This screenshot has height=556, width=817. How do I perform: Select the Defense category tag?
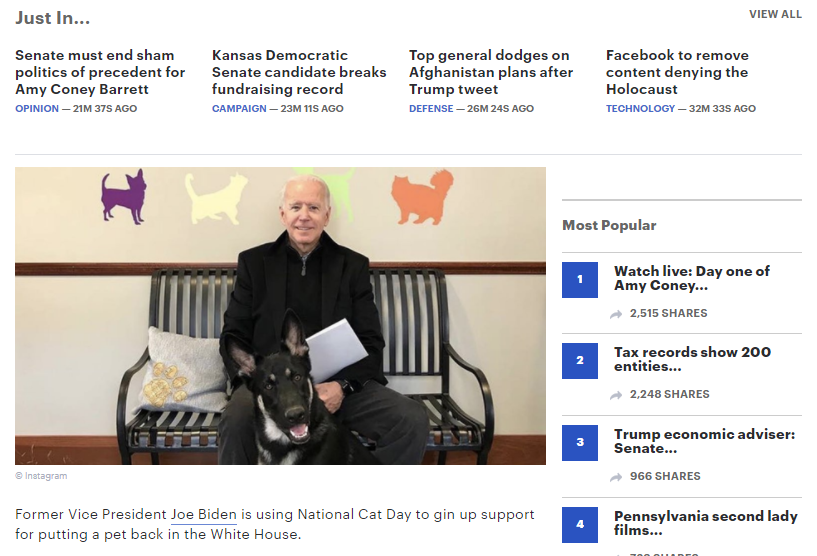[431, 109]
